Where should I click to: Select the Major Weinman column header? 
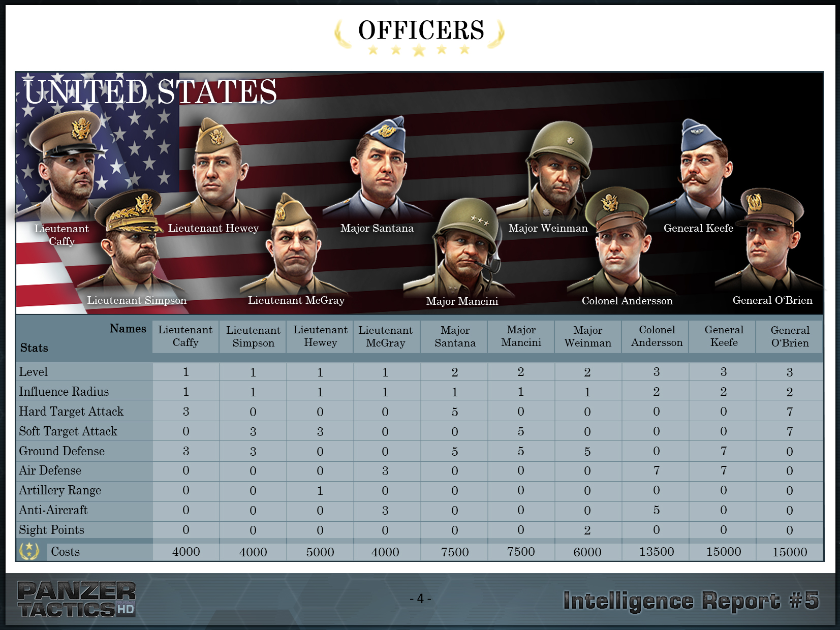[588, 336]
